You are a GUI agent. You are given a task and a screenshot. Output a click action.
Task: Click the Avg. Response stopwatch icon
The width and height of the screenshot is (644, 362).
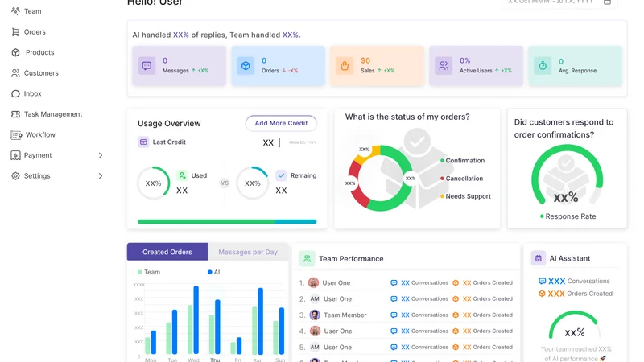pyautogui.click(x=543, y=66)
